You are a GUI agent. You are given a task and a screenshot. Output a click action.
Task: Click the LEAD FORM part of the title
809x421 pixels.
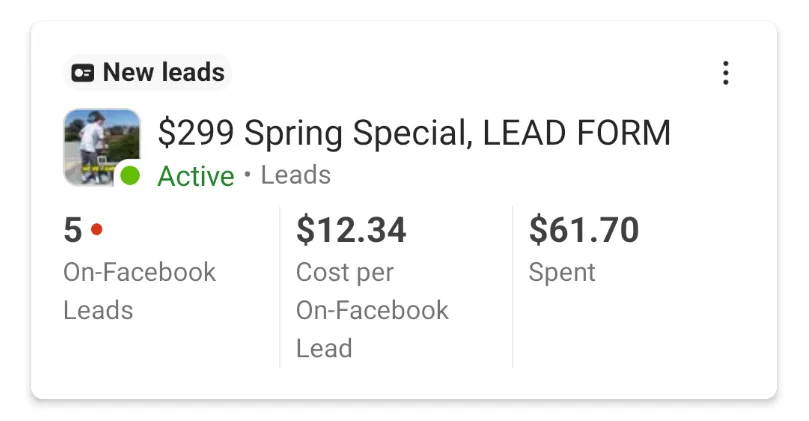pos(577,133)
